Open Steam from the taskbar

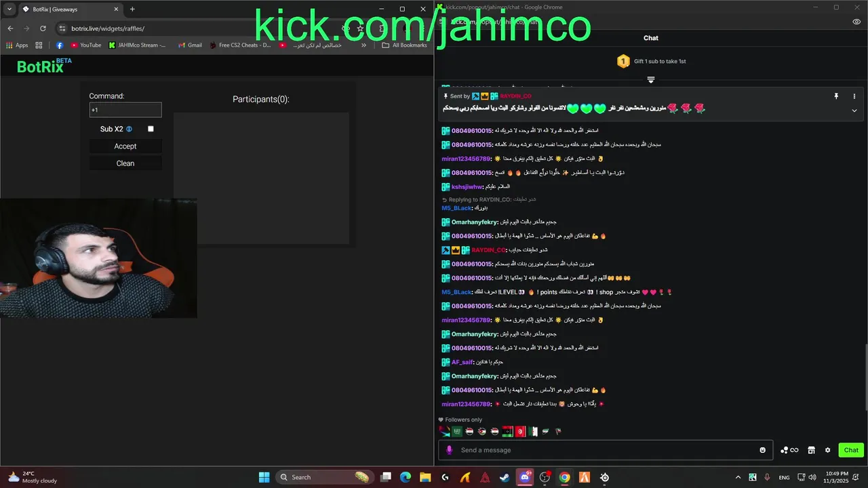(505, 477)
